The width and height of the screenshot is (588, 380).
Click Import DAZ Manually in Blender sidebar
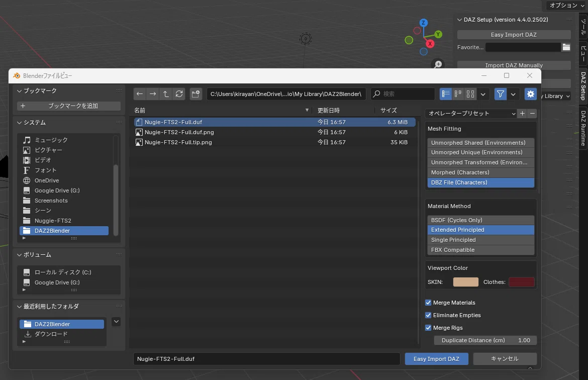tap(514, 65)
